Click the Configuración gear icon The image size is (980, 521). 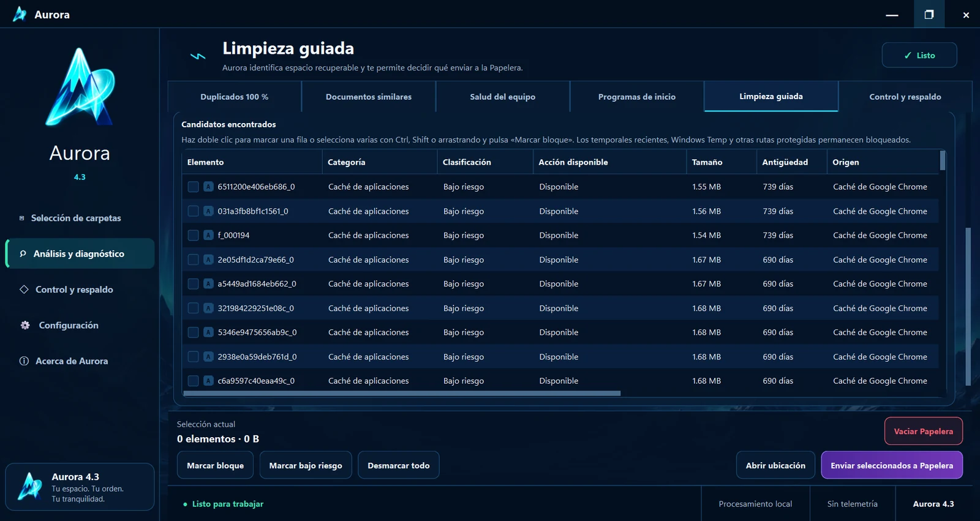25,325
